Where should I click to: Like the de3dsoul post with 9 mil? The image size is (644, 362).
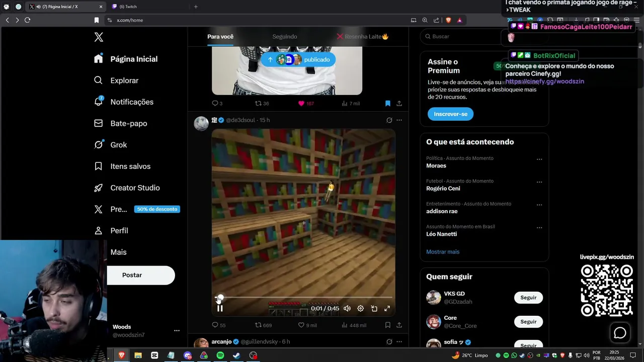coord(307,325)
